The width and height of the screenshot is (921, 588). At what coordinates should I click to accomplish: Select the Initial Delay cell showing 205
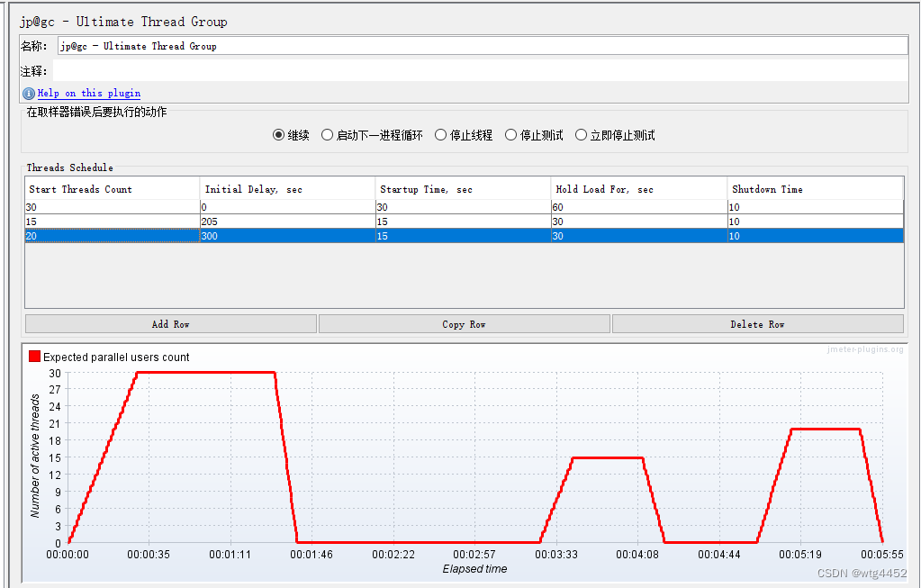click(x=288, y=222)
